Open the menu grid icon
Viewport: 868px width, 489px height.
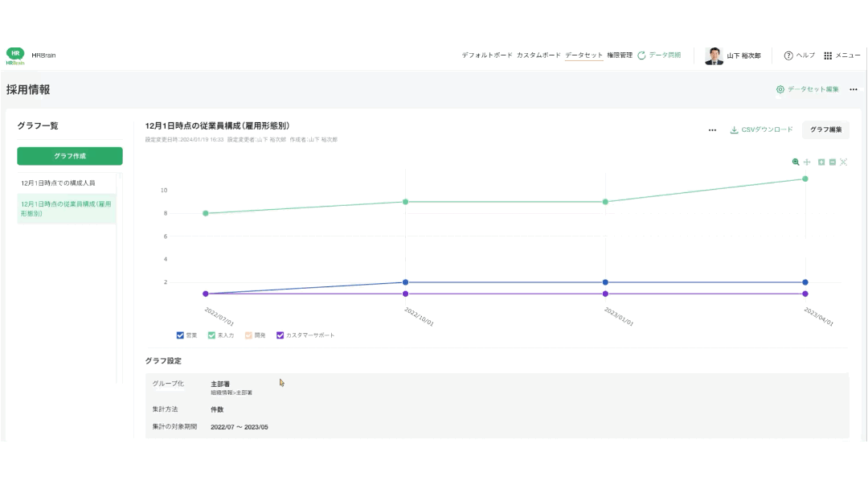[828, 55]
